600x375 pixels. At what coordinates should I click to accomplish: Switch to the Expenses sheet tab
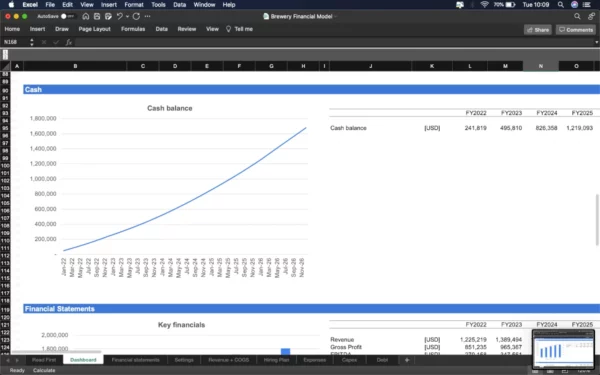[x=315, y=360]
